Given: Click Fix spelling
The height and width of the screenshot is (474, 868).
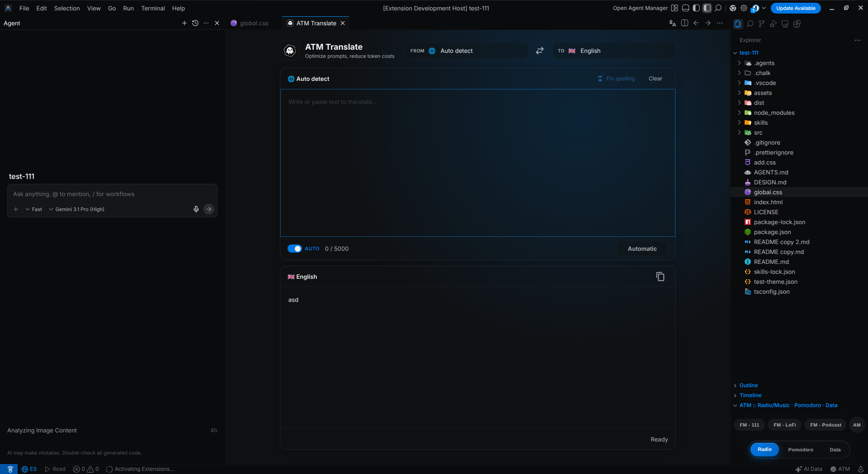Looking at the screenshot, I should (616, 79).
